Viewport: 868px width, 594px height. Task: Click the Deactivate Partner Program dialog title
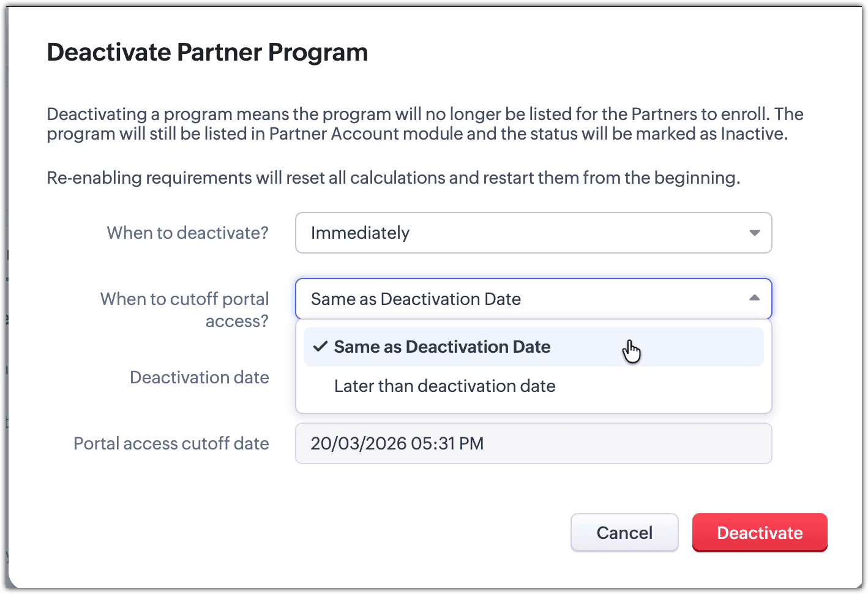pyautogui.click(x=208, y=53)
